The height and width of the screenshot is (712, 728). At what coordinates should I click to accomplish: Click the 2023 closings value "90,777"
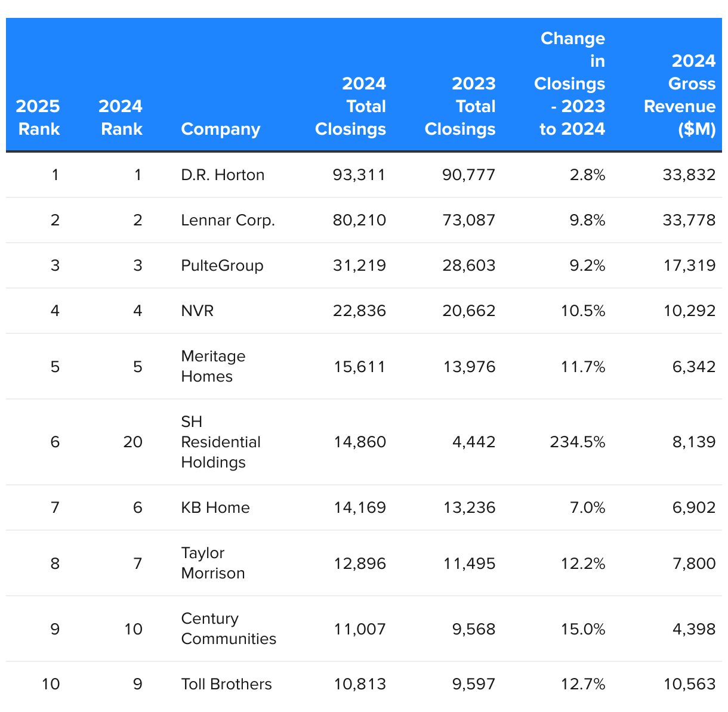[469, 175]
